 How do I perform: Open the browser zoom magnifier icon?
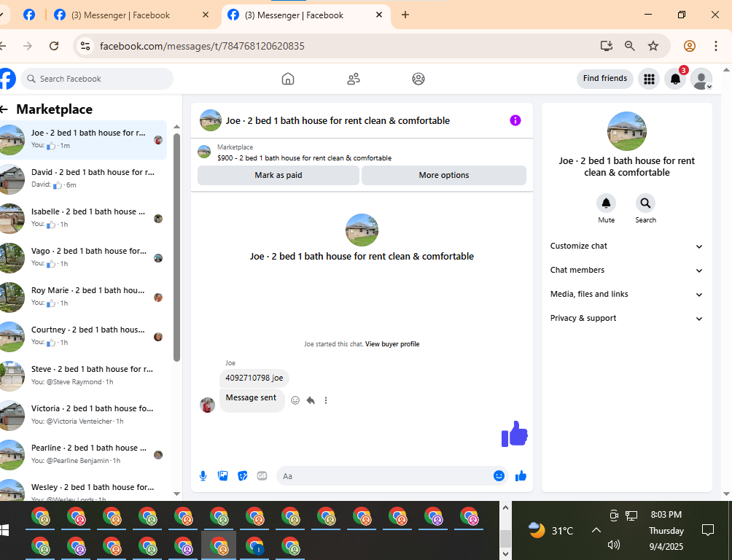coord(630,46)
